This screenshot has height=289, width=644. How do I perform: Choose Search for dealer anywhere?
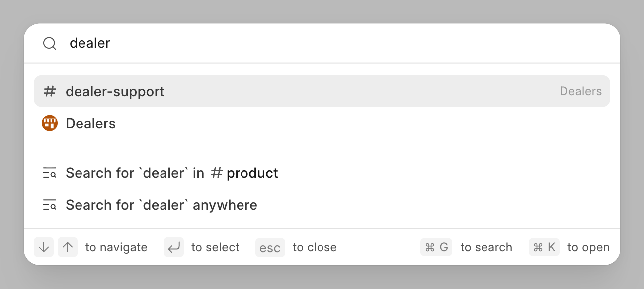click(x=322, y=205)
